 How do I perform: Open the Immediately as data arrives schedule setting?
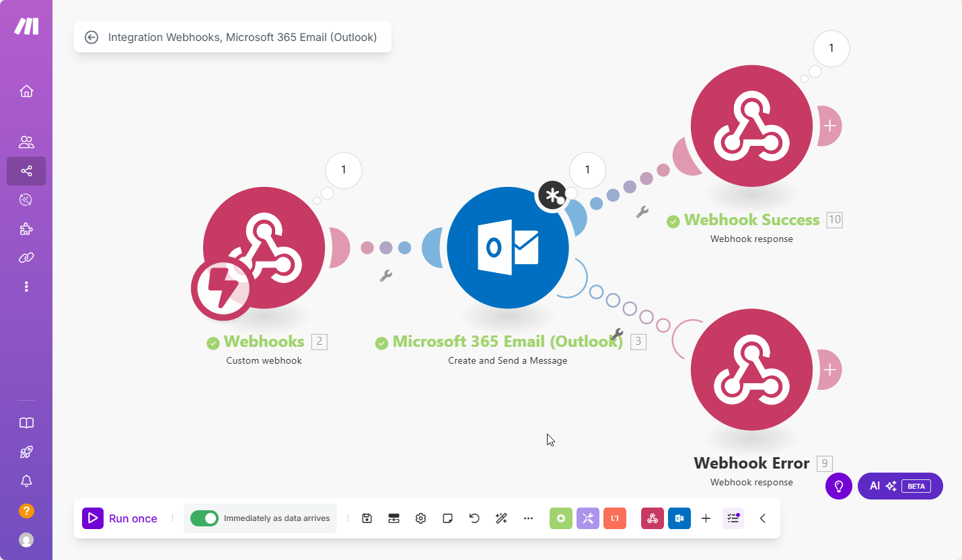click(276, 518)
